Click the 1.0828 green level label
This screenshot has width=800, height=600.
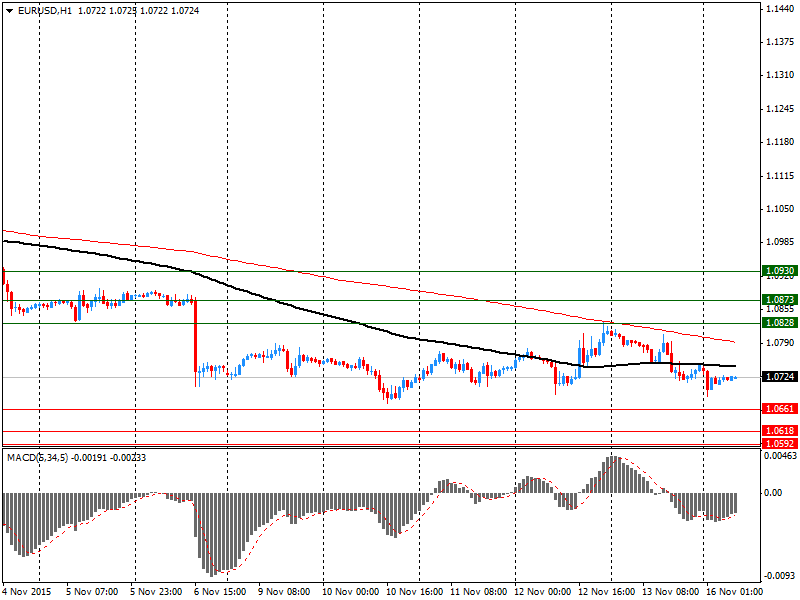coord(780,322)
